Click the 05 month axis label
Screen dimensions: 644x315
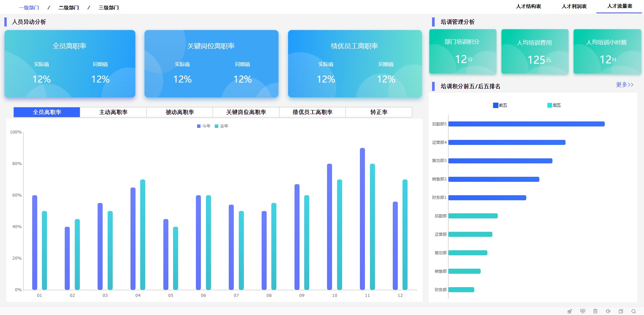(x=171, y=296)
